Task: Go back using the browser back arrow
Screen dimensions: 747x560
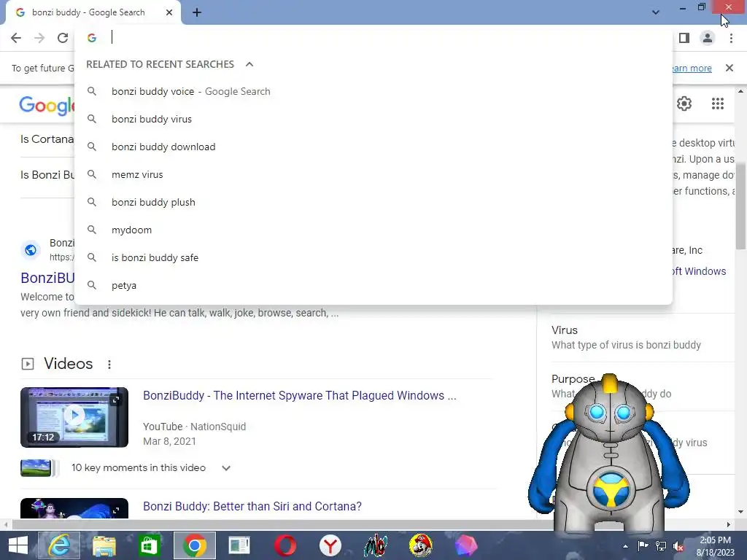Action: point(16,38)
